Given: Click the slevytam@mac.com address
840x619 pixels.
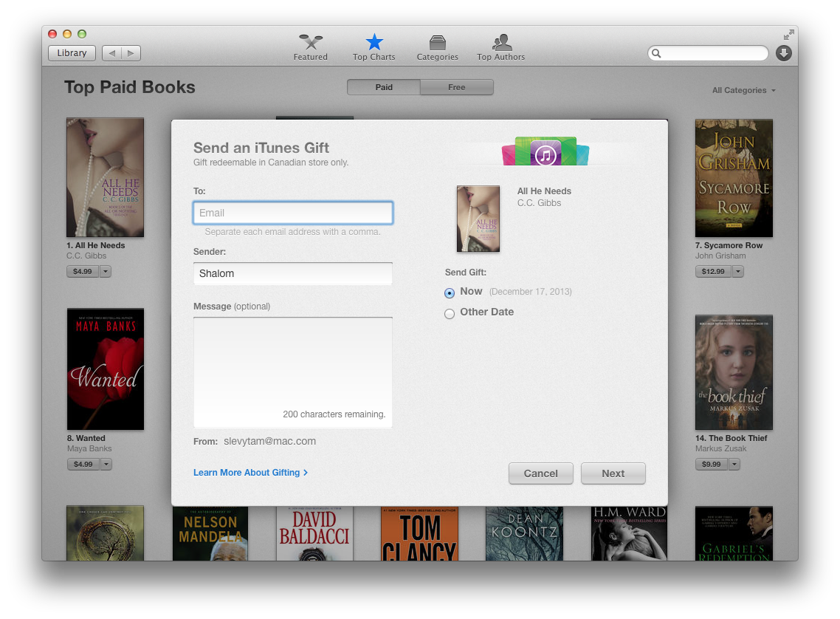Looking at the screenshot, I should [270, 441].
